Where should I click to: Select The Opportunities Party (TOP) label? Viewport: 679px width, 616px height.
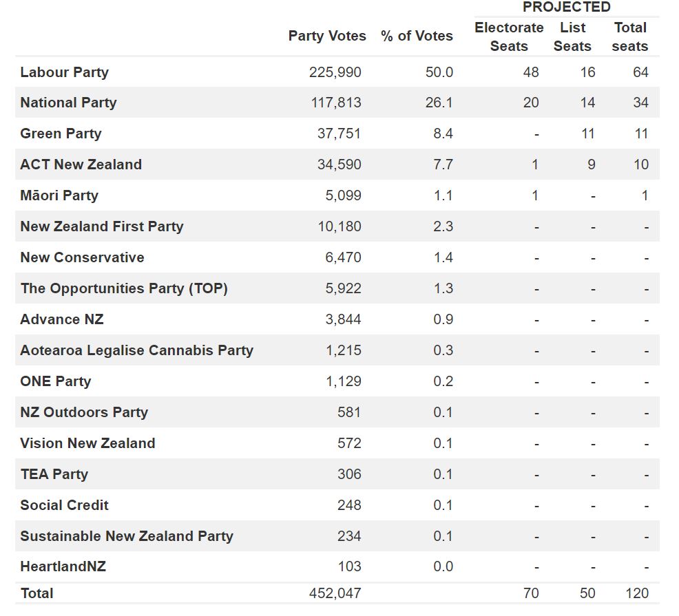124,288
